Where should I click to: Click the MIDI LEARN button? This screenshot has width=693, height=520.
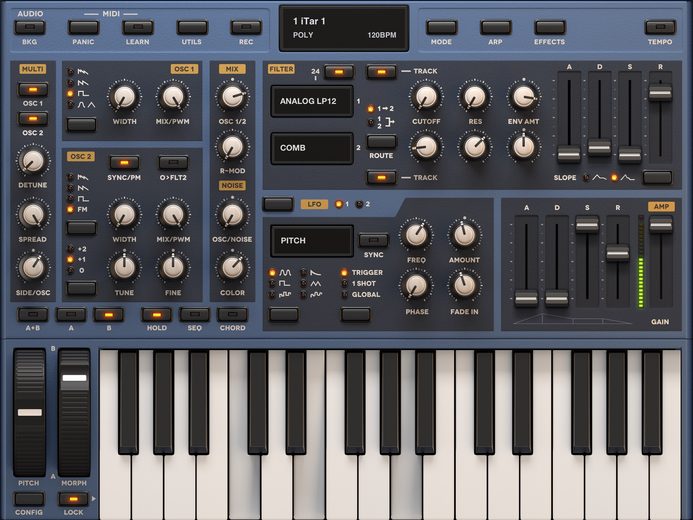pos(137,27)
